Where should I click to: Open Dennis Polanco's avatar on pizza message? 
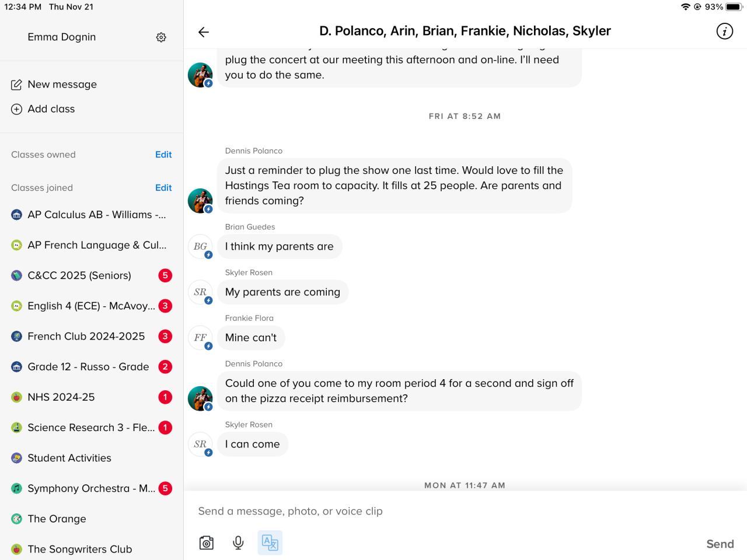200,398
